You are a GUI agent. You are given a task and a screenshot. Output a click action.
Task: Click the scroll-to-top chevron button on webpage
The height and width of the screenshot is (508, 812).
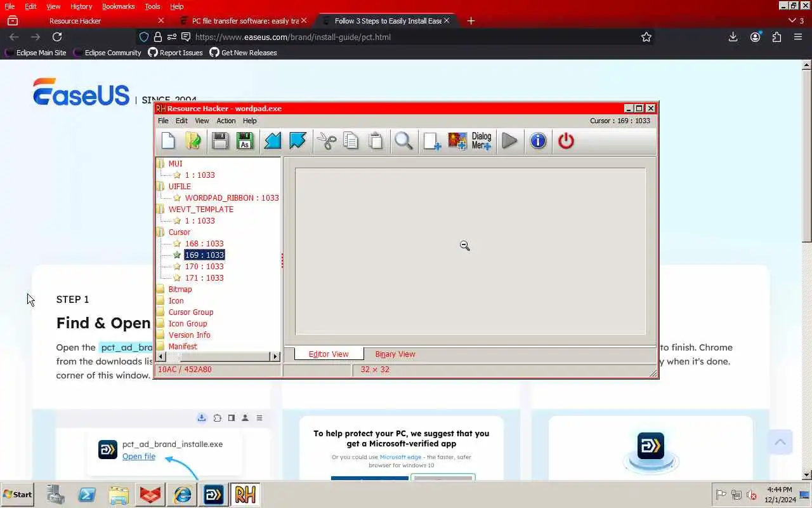[780, 442]
